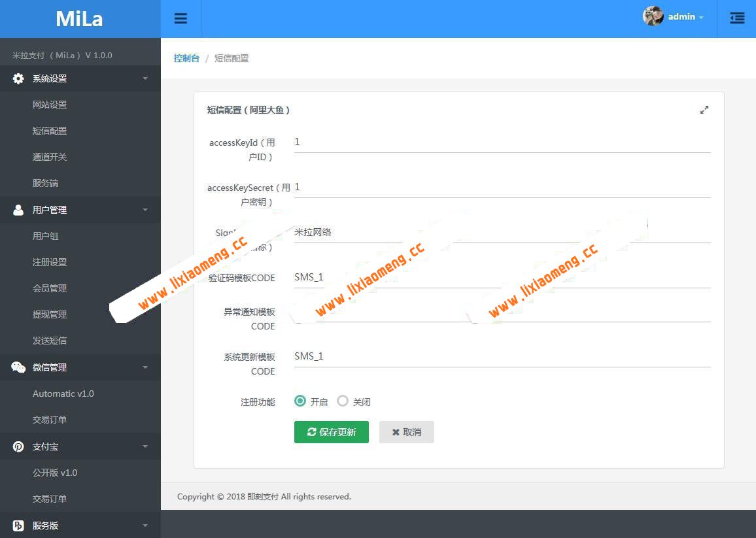Toggle registration off by clicking 关闭
Image resolution: width=756 pixels, height=538 pixels.
[343, 401]
